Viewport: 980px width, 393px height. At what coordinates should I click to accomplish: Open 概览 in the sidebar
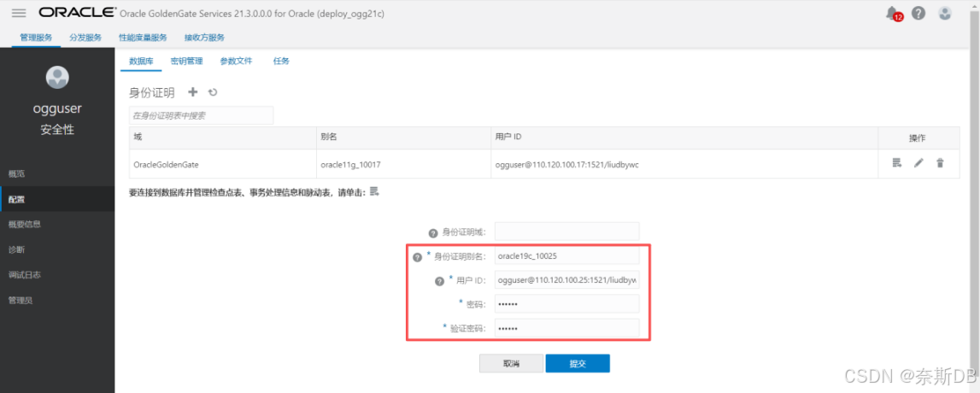[x=57, y=173]
